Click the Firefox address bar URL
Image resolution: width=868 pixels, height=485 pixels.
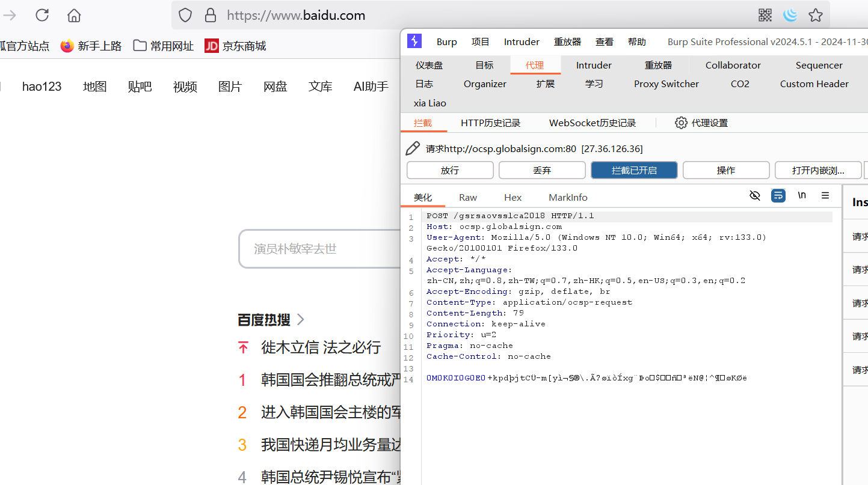point(296,15)
